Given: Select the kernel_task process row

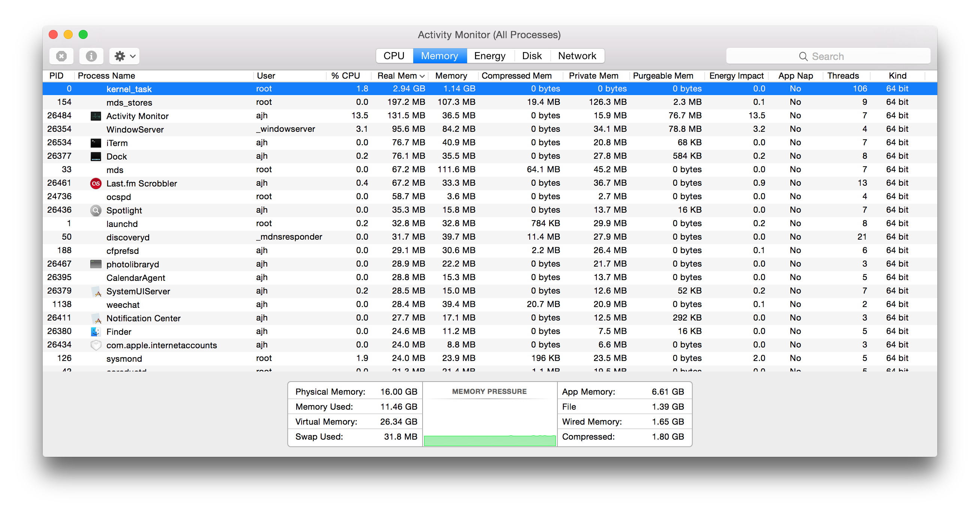Looking at the screenshot, I should 489,89.
